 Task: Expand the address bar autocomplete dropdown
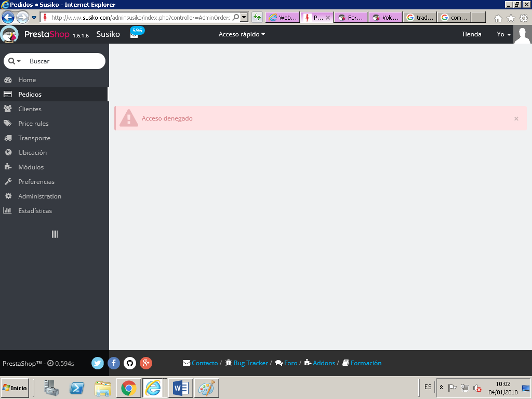pyautogui.click(x=244, y=17)
